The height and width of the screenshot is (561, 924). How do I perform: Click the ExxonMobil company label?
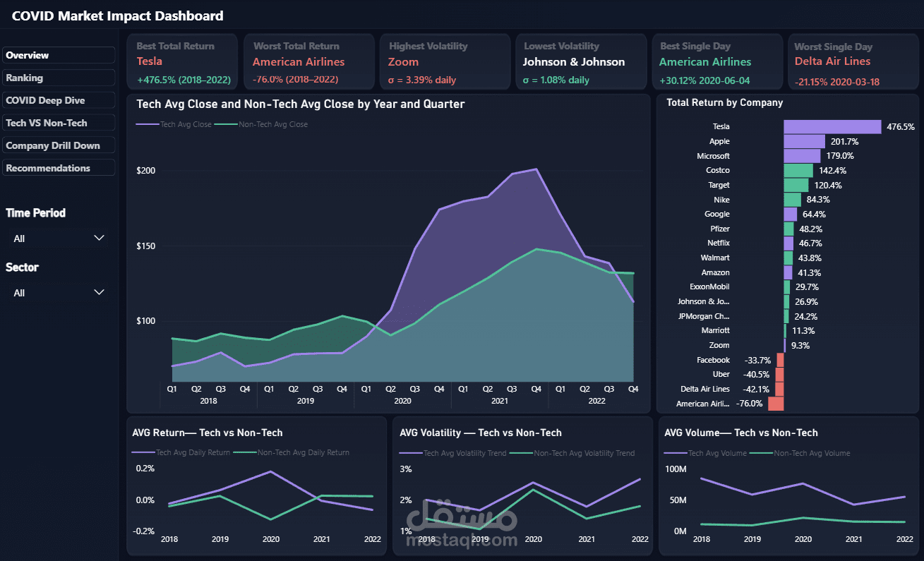click(x=709, y=286)
